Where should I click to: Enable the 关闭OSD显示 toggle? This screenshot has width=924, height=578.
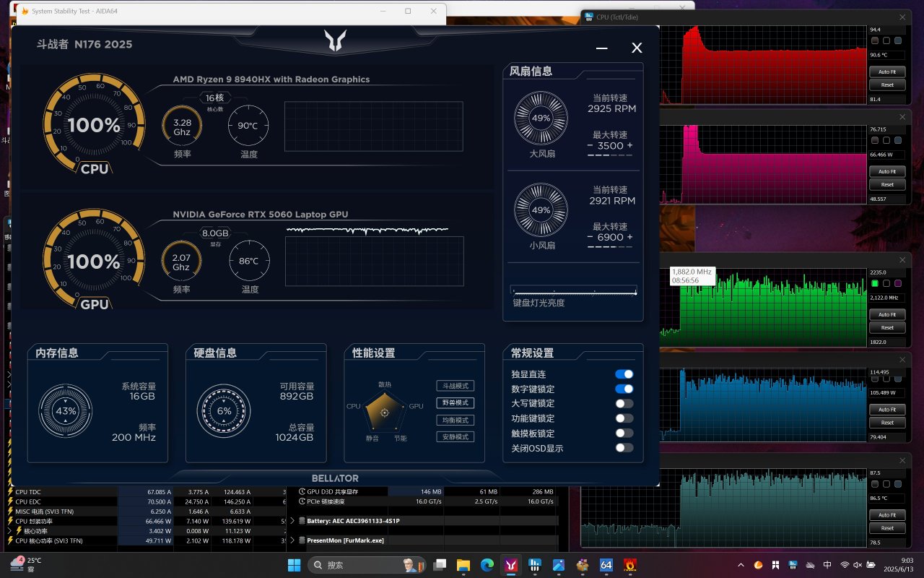(624, 448)
